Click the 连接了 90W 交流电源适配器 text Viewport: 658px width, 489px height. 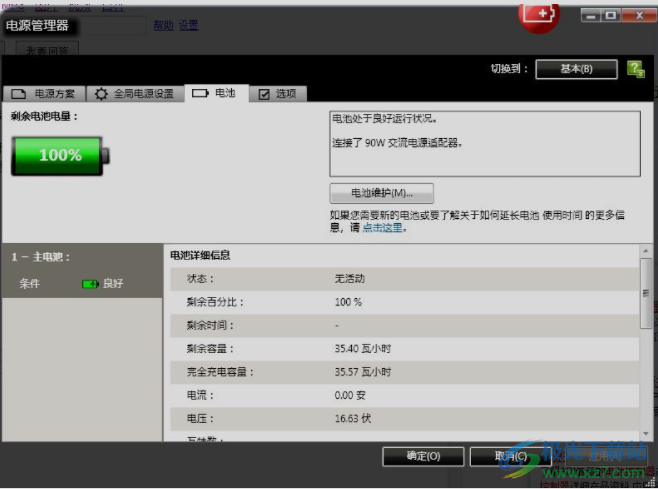[x=397, y=143]
